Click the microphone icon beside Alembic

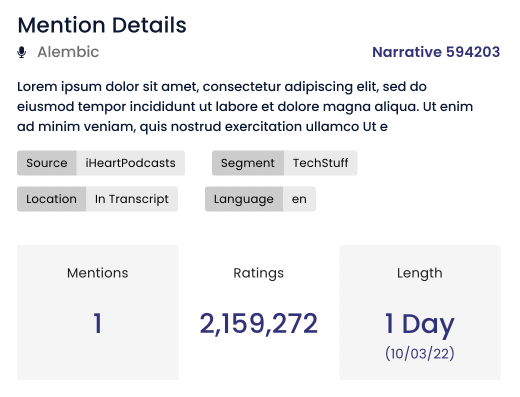[x=22, y=52]
